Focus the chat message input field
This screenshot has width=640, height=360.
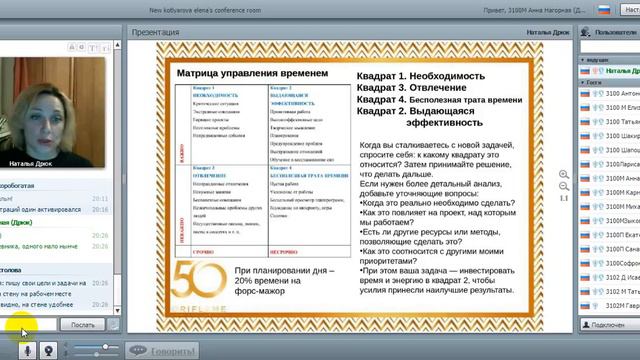[29, 325]
